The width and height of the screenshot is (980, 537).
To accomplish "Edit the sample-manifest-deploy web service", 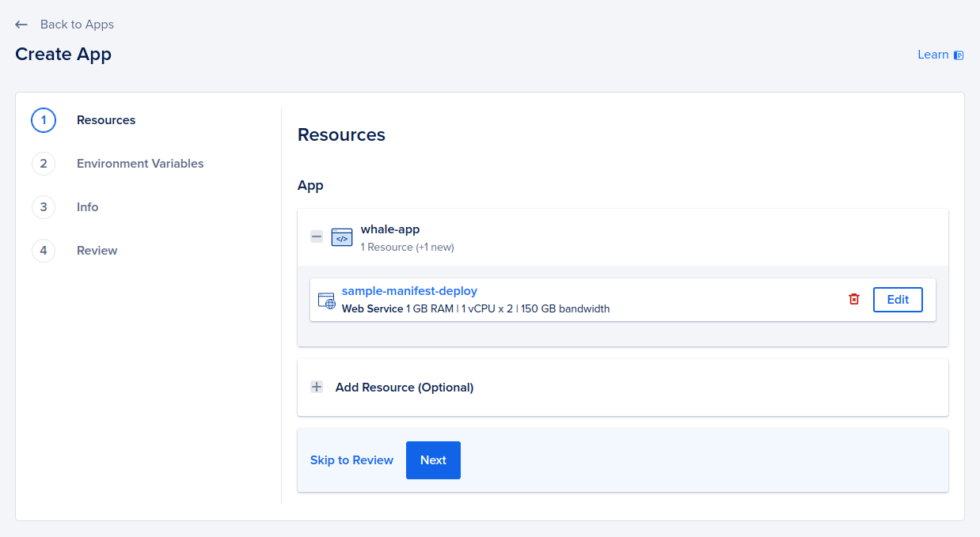I will 898,299.
